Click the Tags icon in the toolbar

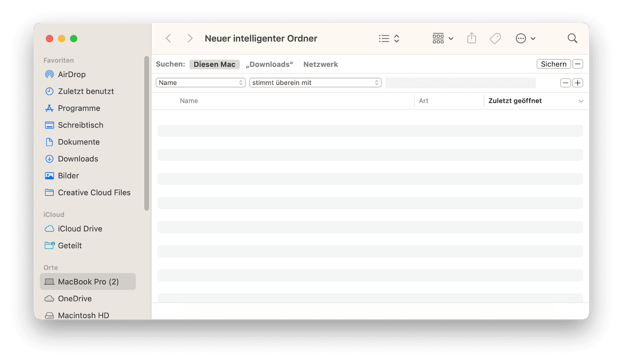point(495,38)
